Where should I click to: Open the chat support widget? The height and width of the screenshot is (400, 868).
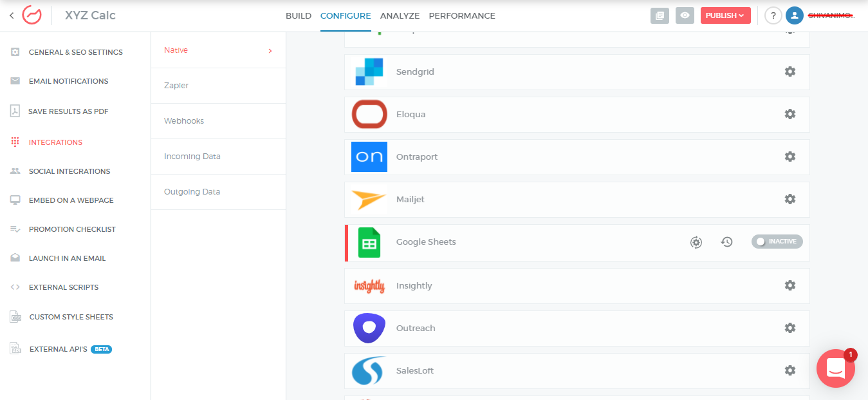836,368
